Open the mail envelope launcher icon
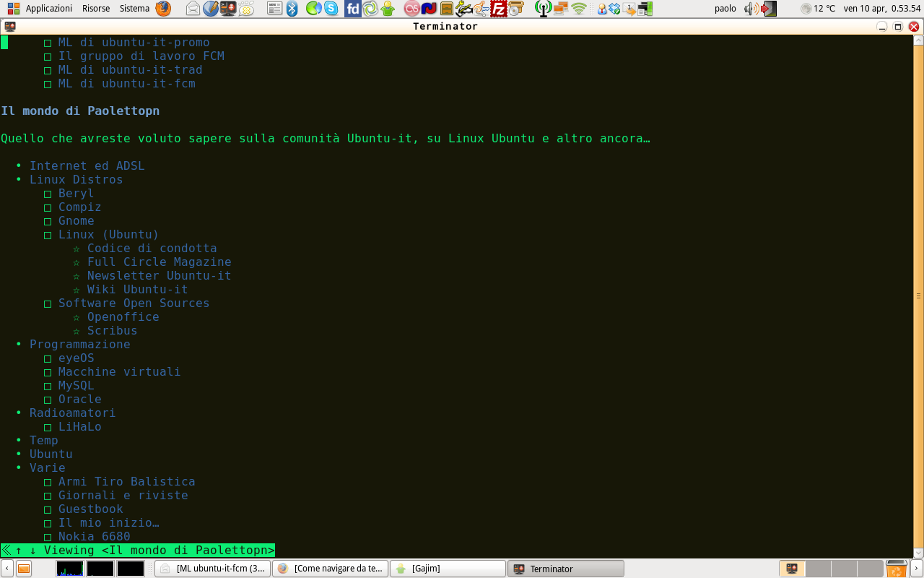This screenshot has width=924, height=578. 193,9
